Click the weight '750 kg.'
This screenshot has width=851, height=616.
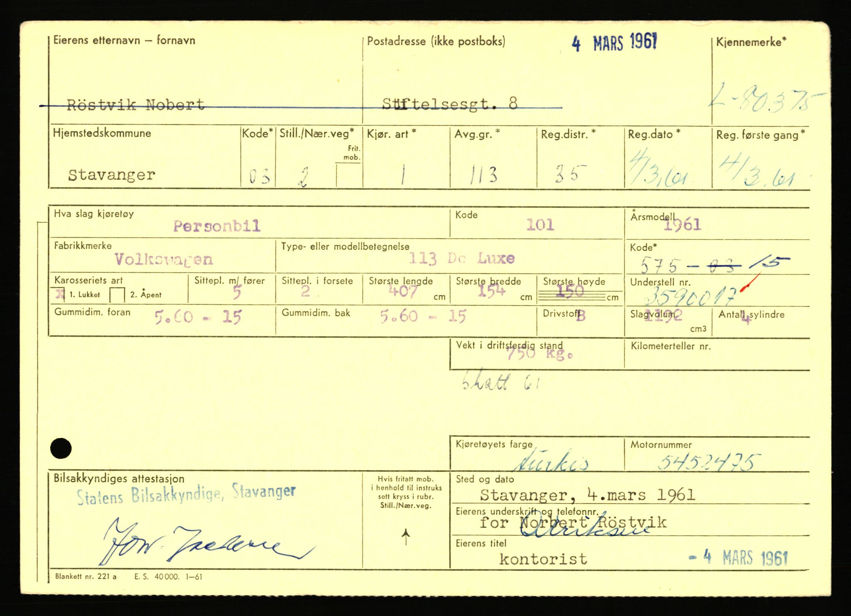pyautogui.click(x=540, y=354)
